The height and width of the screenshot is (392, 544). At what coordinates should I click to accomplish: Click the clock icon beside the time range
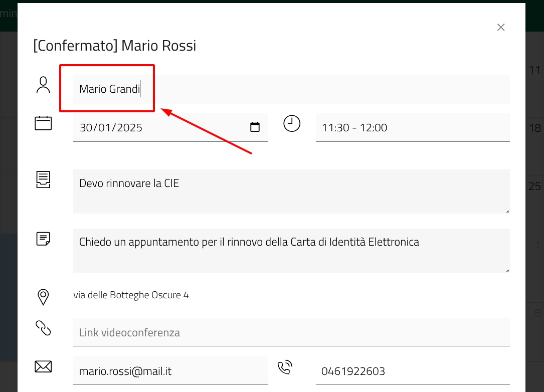pos(292,123)
